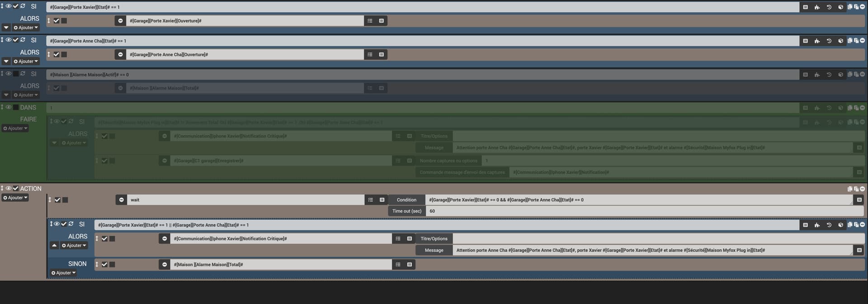
Task: Open Ajouter dropdown in nested ALORS section
Action: click(74, 246)
